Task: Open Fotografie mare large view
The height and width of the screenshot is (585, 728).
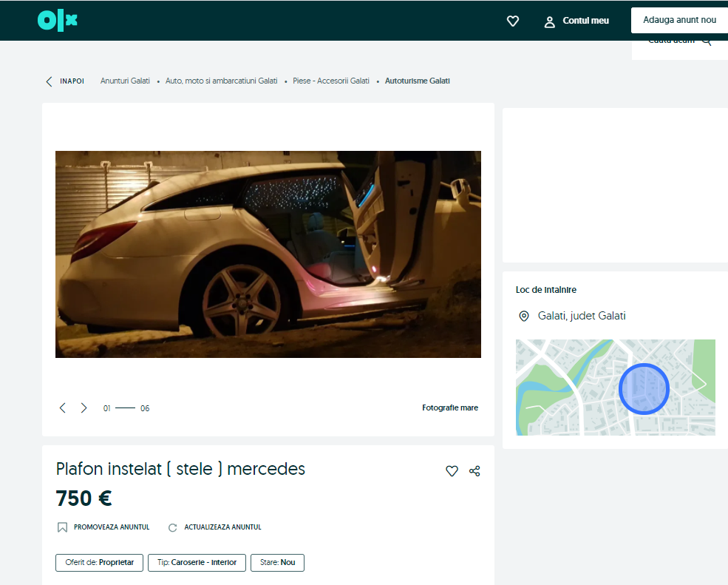Action: point(449,408)
